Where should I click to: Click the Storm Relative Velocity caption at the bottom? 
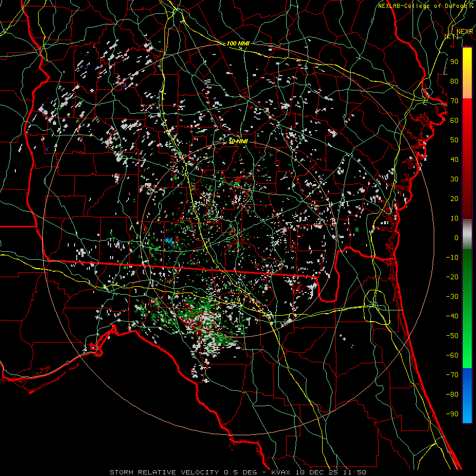(x=237, y=472)
